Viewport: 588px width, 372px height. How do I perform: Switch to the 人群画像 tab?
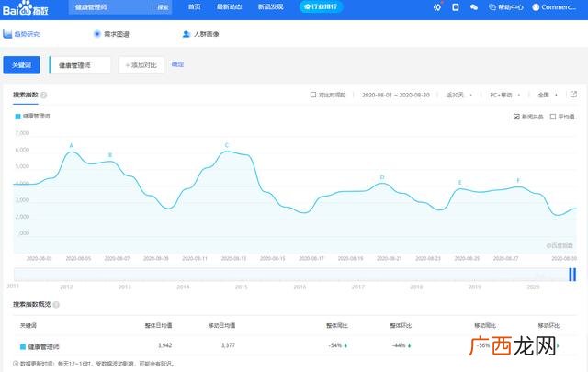coord(200,34)
